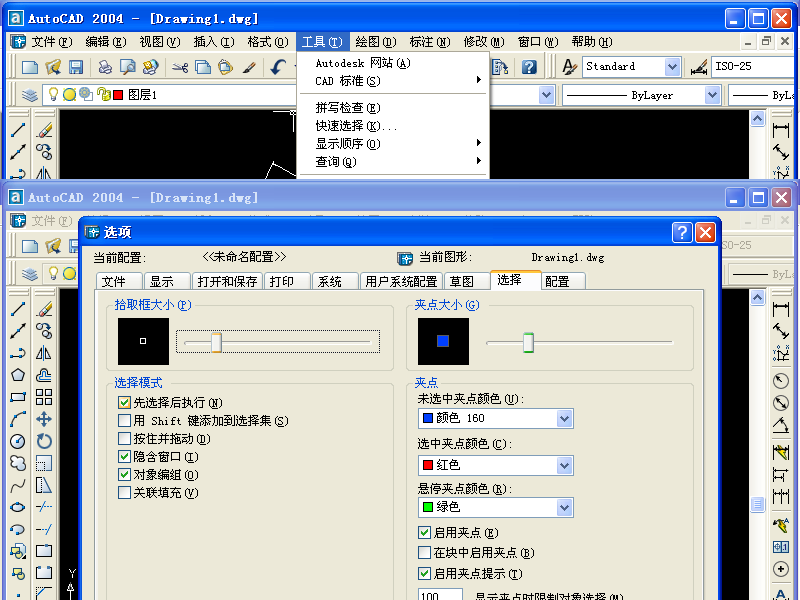Select the Circle draw tool
Screen dimensions: 800x600
click(18, 441)
